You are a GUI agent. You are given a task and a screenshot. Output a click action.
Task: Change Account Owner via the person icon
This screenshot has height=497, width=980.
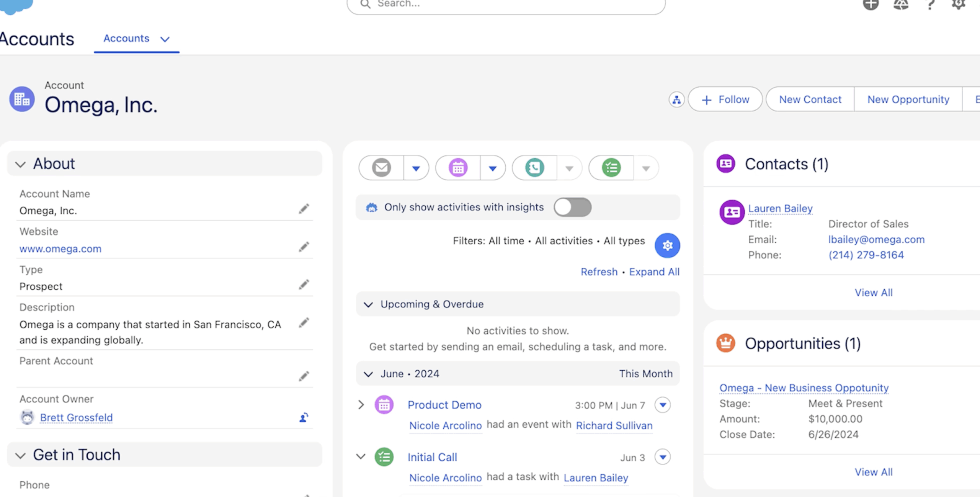(x=304, y=418)
